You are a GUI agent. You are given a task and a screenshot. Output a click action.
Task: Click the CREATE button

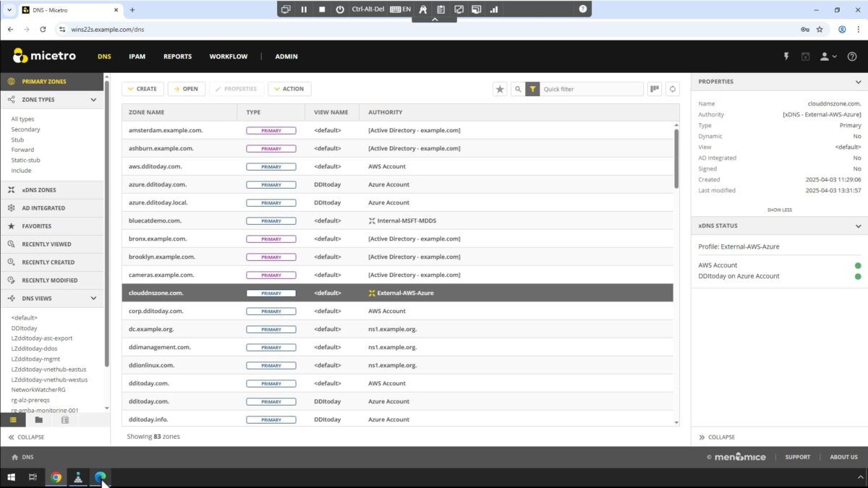coord(142,88)
